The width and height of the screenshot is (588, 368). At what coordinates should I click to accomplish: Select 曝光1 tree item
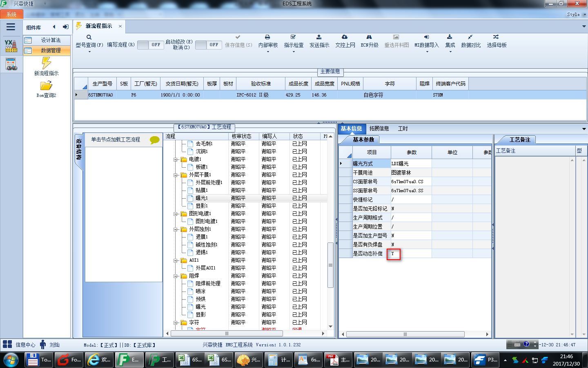click(x=201, y=198)
